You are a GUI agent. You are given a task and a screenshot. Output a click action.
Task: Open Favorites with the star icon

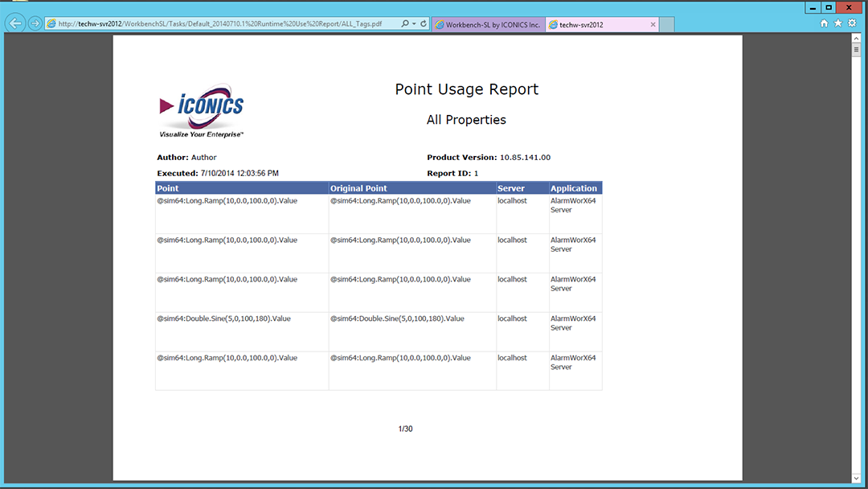pos(838,23)
